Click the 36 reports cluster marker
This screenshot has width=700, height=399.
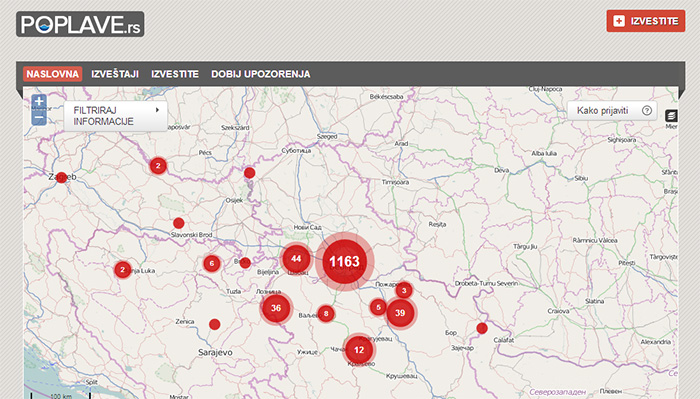[x=276, y=308]
